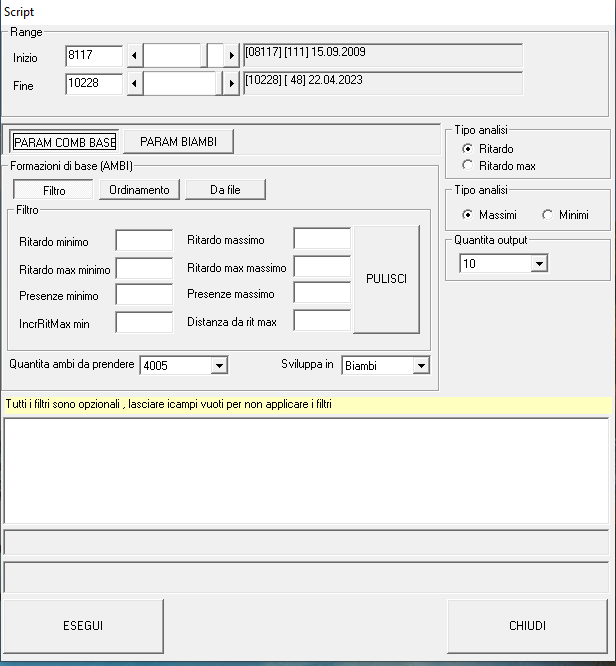This screenshot has height=666, width=616.
Task: Click the Fine scrollbar right arrow
Action: [231, 83]
